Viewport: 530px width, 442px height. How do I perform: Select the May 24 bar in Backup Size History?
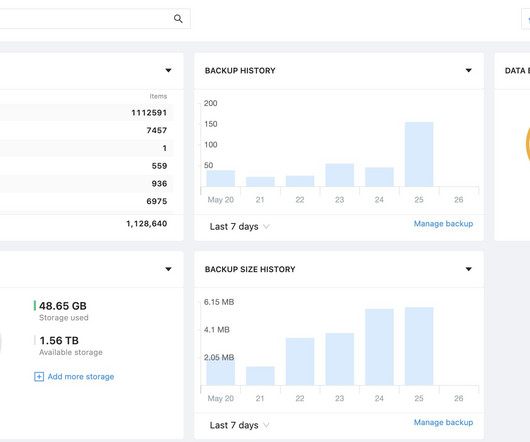click(380, 347)
